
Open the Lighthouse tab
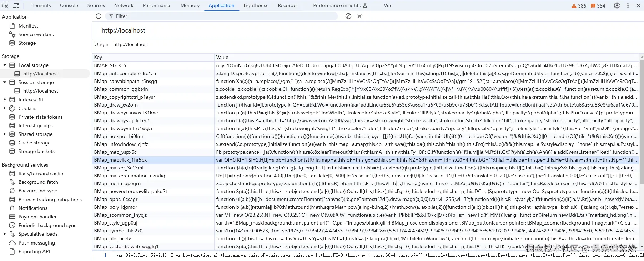[x=256, y=5]
